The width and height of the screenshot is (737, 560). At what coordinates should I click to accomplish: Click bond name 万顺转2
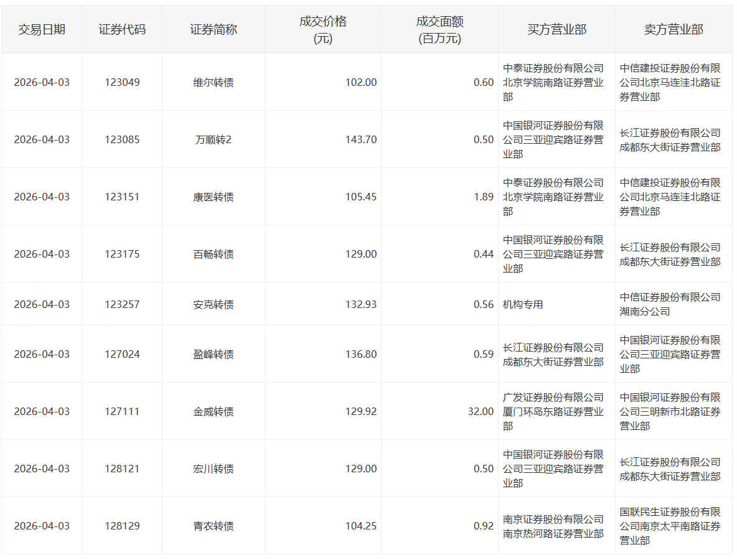214,139
